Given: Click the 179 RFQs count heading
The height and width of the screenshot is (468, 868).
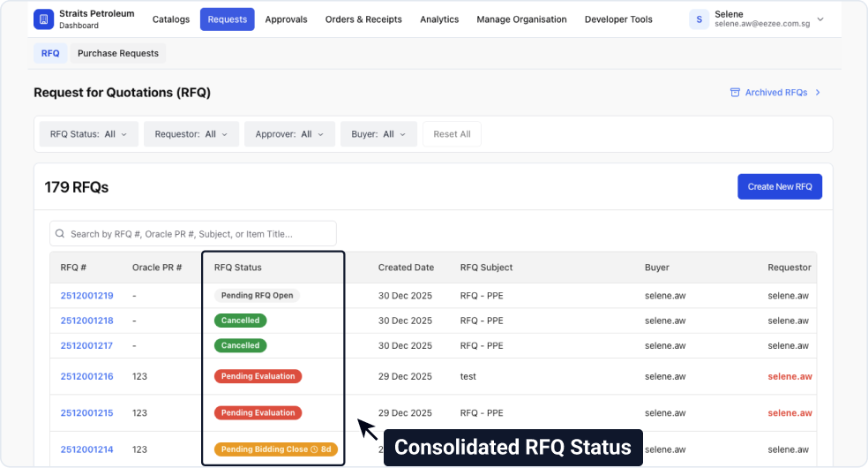Looking at the screenshot, I should pos(77,187).
